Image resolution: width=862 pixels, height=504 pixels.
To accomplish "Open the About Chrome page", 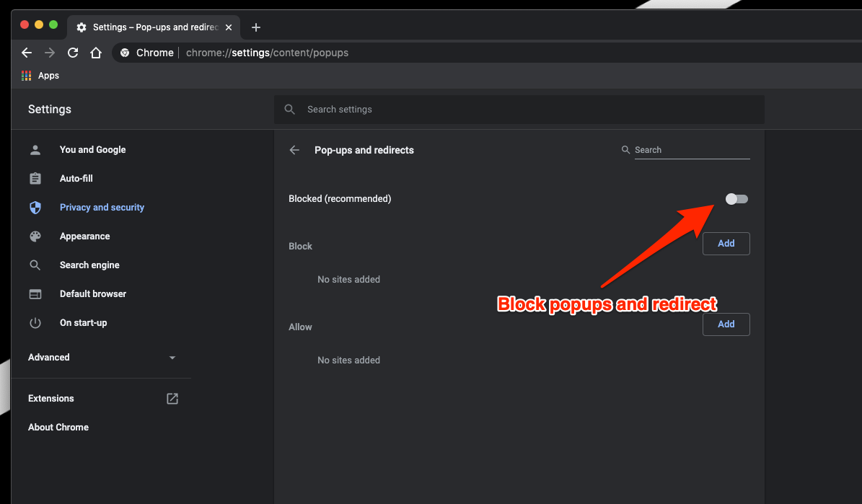I will pyautogui.click(x=58, y=428).
